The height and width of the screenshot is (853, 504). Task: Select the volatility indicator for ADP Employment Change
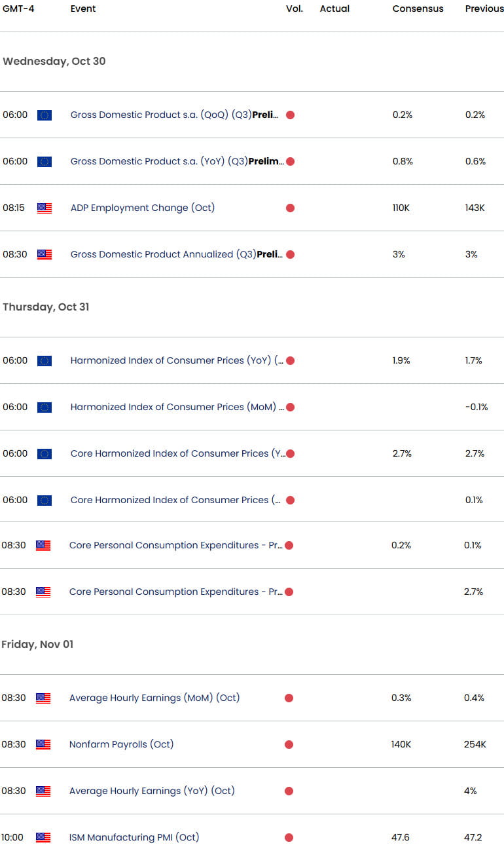pos(289,208)
